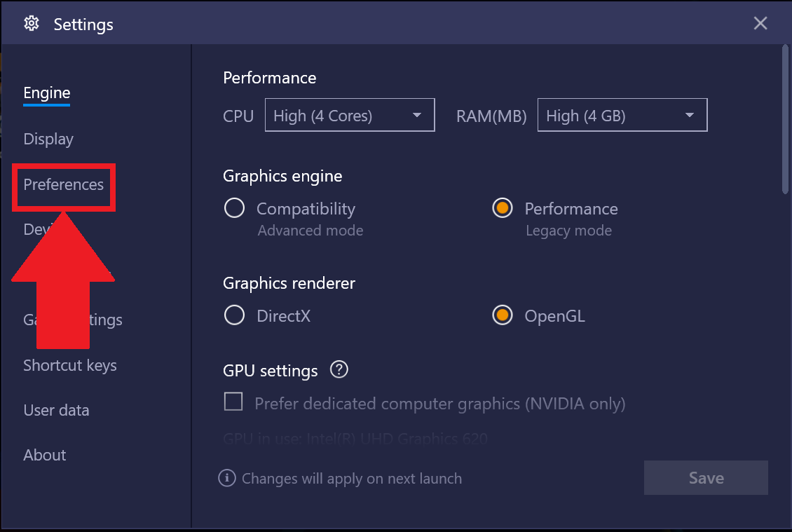Screen dimensions: 792x532
Task: Open the User data section
Action: pos(56,410)
